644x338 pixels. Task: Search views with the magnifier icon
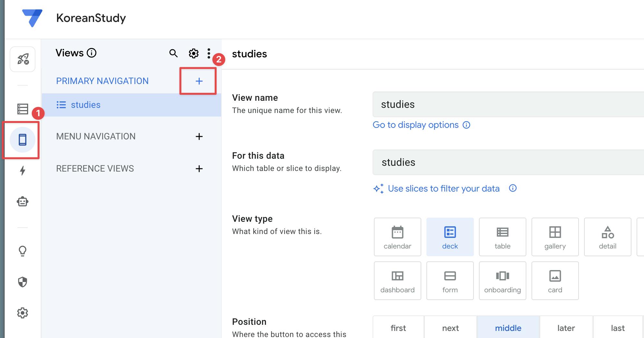[x=173, y=53]
